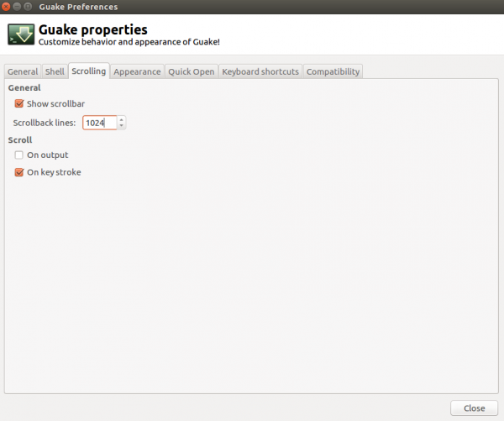Viewport: 504px width, 421px height.
Task: Switch to the General tab
Action: 23,71
